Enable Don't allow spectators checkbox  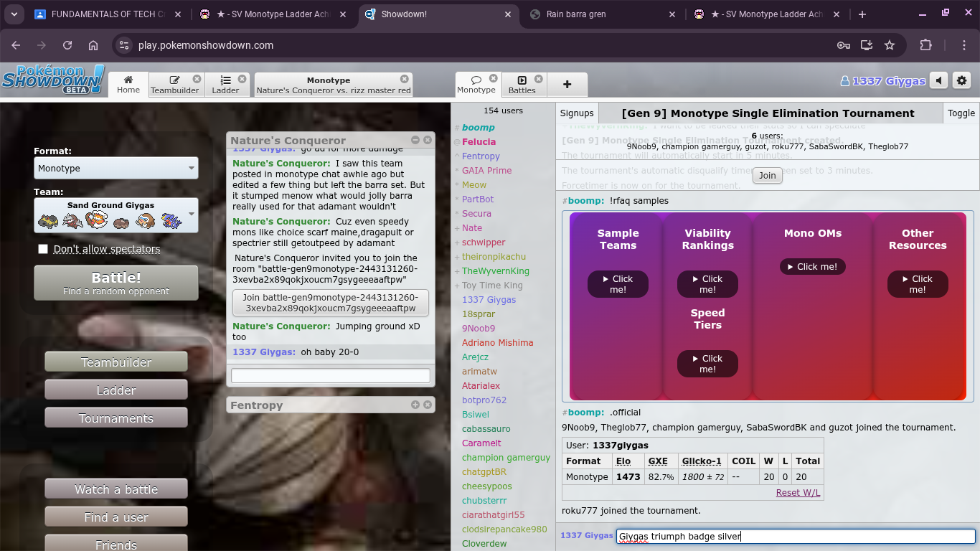(43, 249)
